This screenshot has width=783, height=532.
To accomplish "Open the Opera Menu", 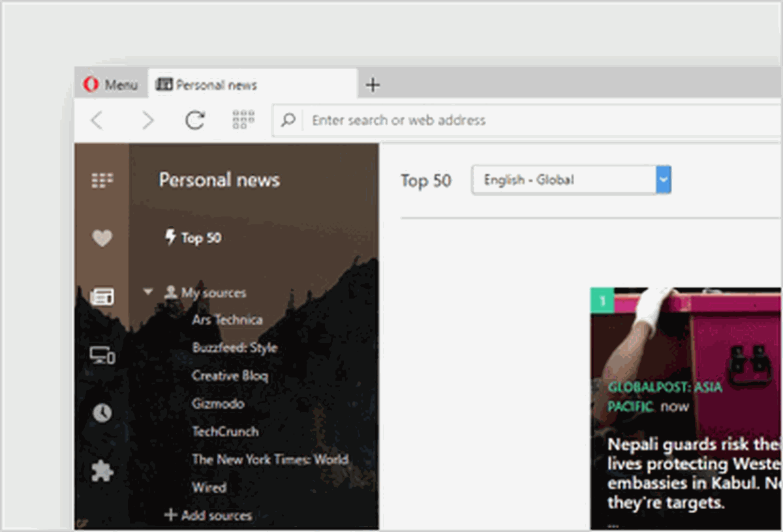I will (x=111, y=85).
